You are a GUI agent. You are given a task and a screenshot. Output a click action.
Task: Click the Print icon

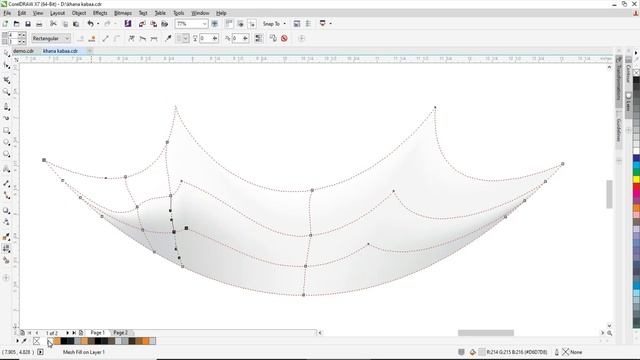coord(39,24)
